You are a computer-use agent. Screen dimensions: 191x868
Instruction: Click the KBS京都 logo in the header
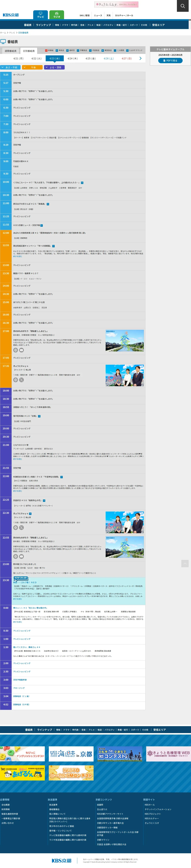(11, 15)
